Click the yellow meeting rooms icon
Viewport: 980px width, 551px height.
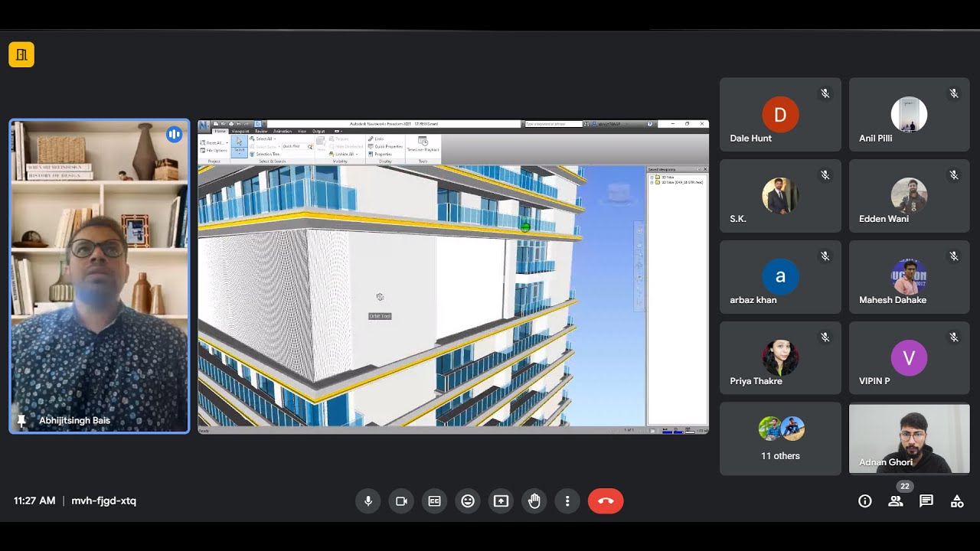(x=21, y=54)
